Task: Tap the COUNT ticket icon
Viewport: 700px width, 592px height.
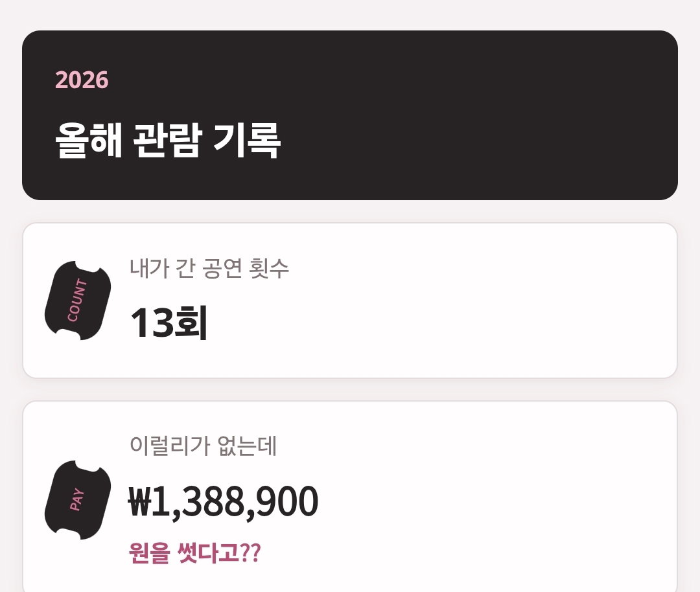Action: coord(78,301)
